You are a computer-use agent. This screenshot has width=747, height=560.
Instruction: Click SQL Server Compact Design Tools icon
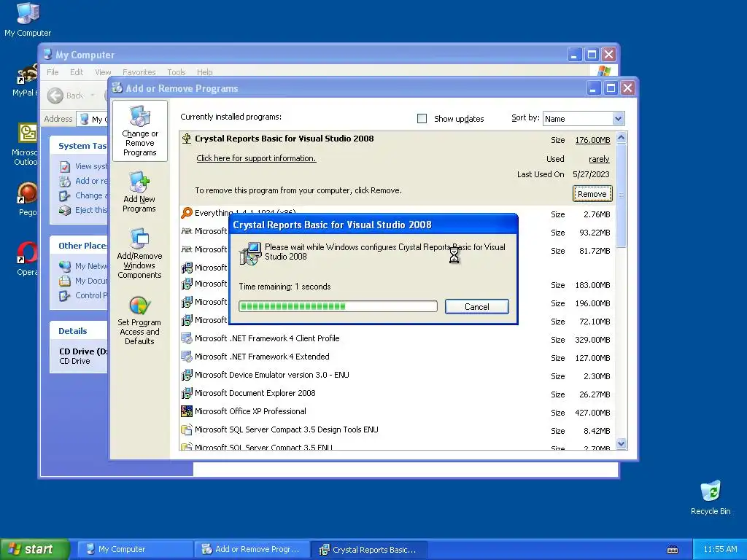pyautogui.click(x=187, y=429)
